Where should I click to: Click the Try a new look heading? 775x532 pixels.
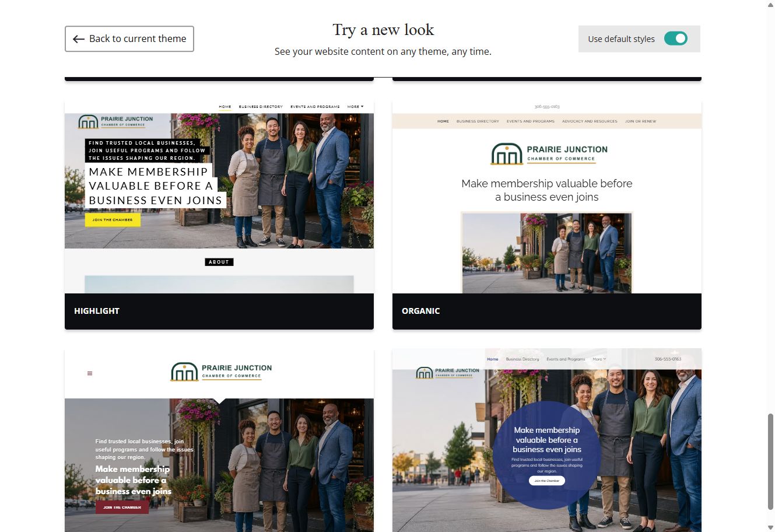[383, 30]
